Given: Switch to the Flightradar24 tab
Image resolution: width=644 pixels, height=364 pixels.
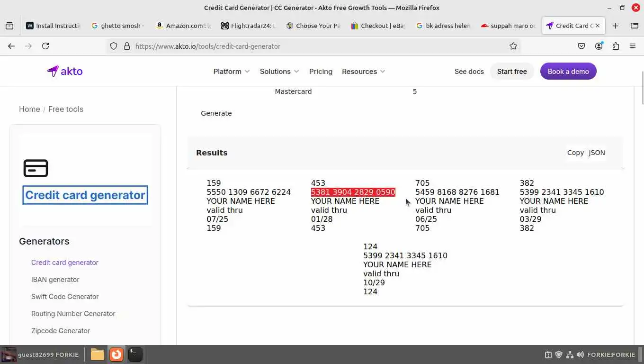Looking at the screenshot, I should 248,26.
